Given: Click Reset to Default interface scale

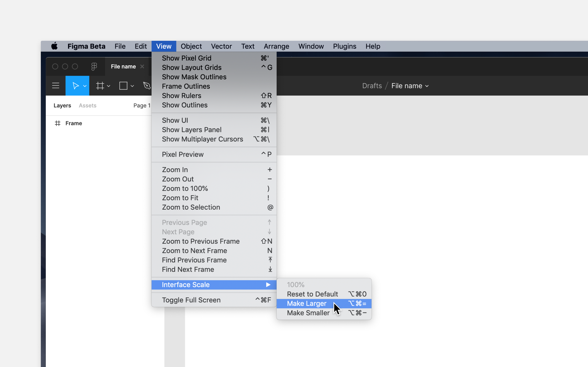Looking at the screenshot, I should pos(312,294).
